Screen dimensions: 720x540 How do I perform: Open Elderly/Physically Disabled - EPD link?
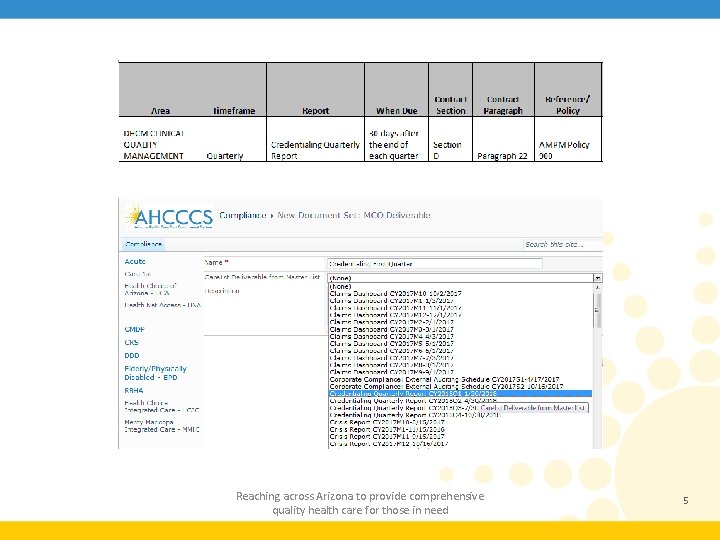155,373
